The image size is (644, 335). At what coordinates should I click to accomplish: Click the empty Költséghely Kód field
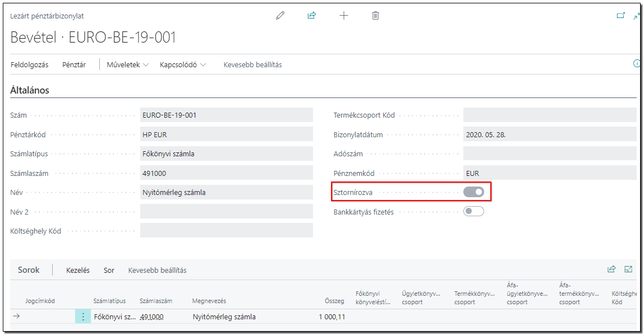tap(226, 230)
